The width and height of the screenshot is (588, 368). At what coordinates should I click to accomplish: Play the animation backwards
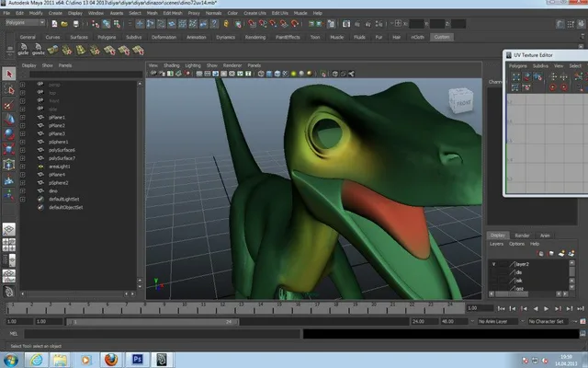(536, 309)
